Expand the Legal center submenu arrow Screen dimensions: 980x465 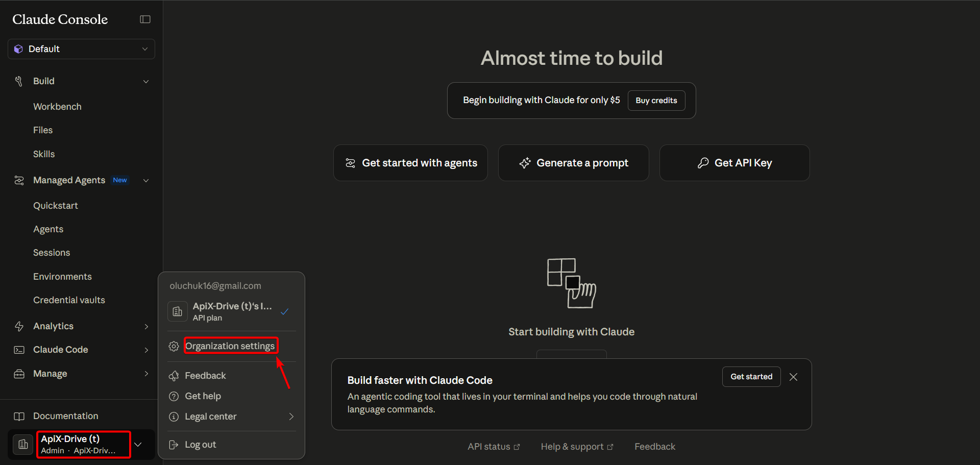[x=291, y=417]
